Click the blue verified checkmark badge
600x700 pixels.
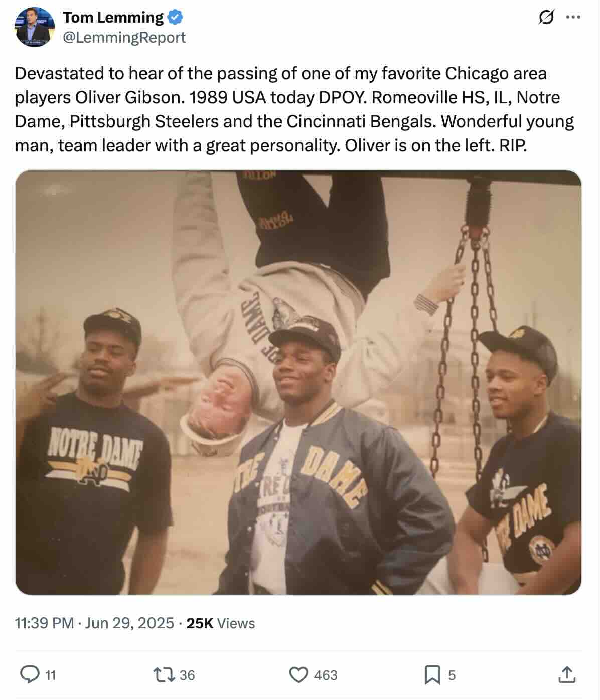click(175, 18)
